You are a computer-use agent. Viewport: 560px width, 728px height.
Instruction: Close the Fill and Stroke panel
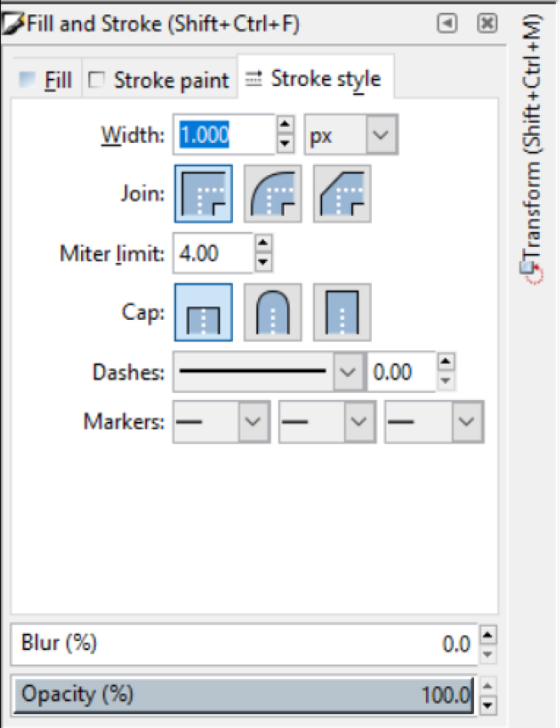pos(487,24)
